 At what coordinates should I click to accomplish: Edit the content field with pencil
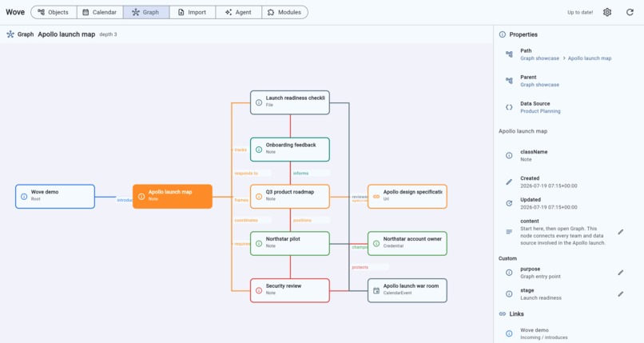[x=621, y=232]
